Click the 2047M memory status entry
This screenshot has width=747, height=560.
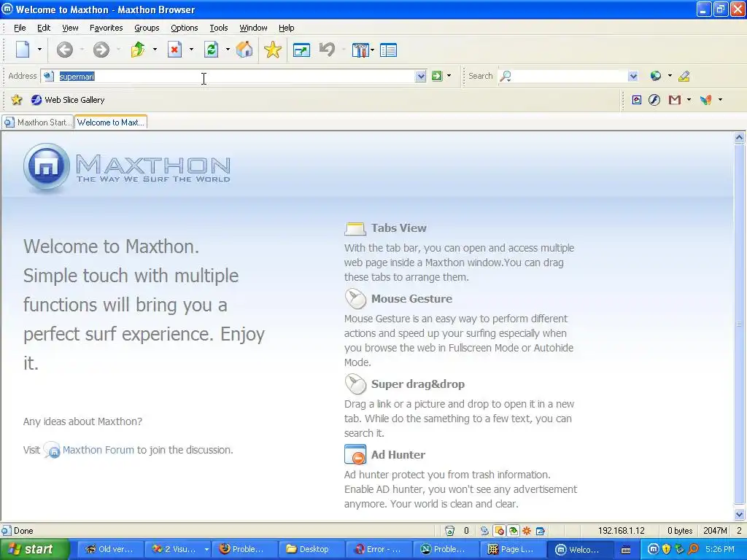point(715,531)
